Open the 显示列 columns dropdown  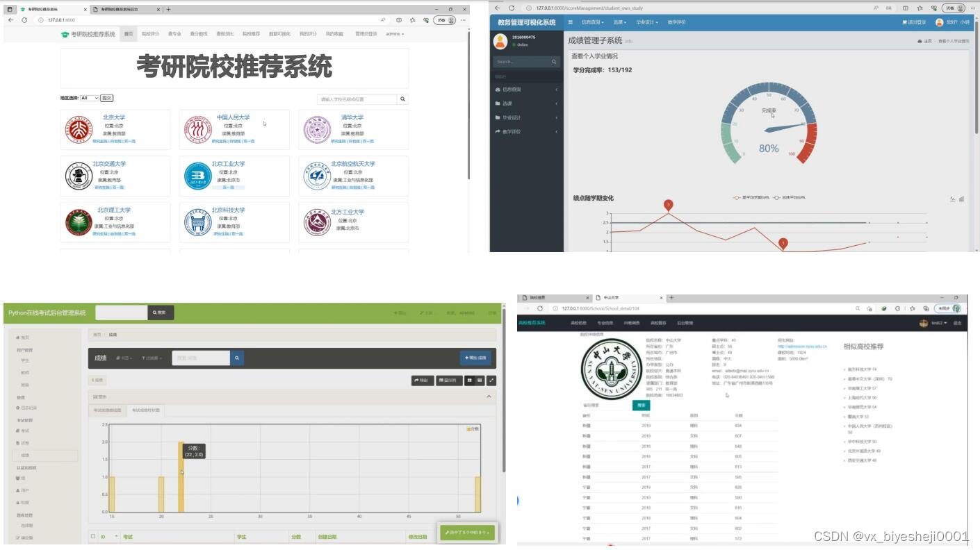pyautogui.click(x=449, y=380)
